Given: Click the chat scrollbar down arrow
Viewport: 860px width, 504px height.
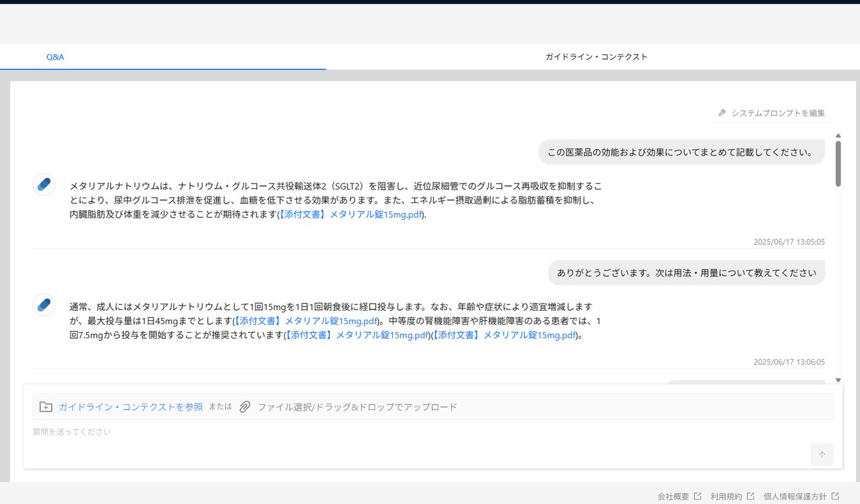Looking at the screenshot, I should [838, 380].
